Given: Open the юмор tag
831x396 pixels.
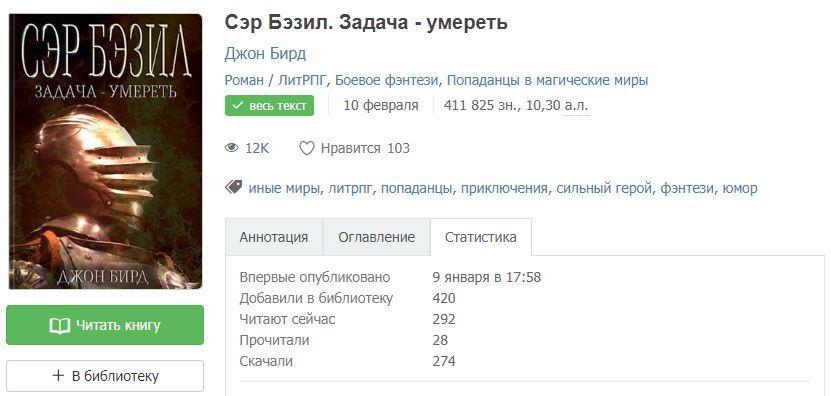Looking at the screenshot, I should tap(740, 188).
